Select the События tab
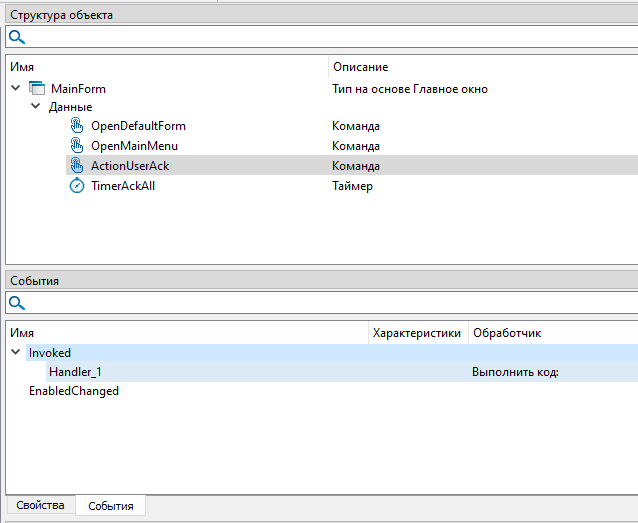The height and width of the screenshot is (523, 638). coord(111,506)
